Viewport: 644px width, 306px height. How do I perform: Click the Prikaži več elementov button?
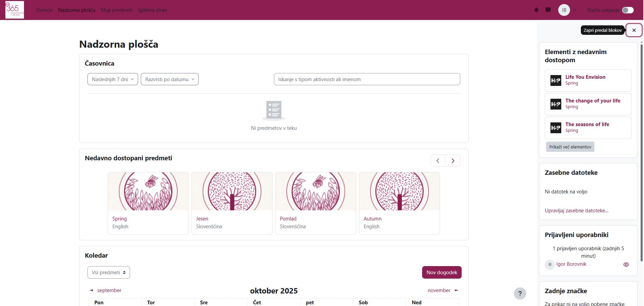570,147
